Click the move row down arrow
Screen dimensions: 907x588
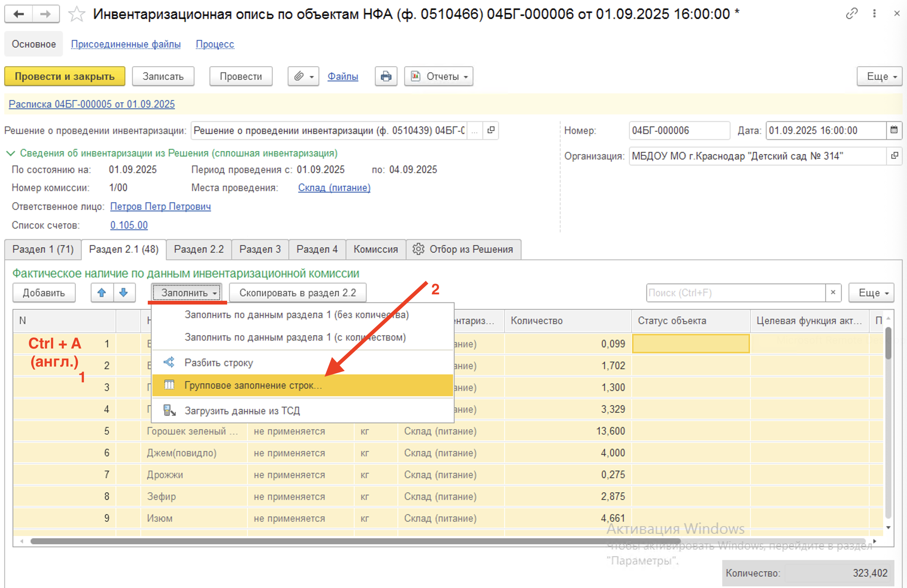tap(123, 292)
